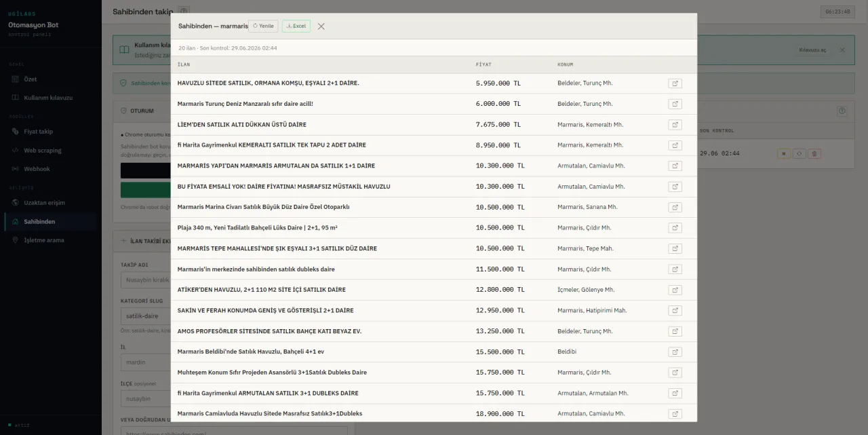Click the Yenile refresh button
This screenshot has width=868, height=435.
tap(263, 26)
